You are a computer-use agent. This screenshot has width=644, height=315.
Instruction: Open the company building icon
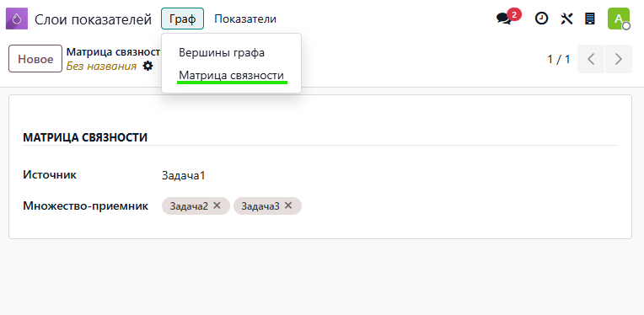(x=590, y=19)
